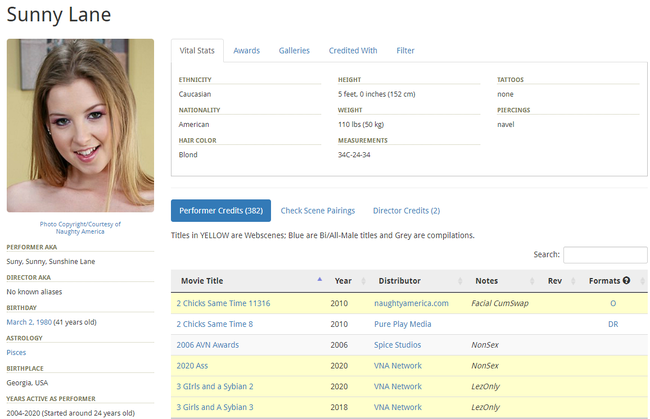The height and width of the screenshot is (419, 650).
Task: Open VNA Network link in 2020 Ass row
Action: 398,366
